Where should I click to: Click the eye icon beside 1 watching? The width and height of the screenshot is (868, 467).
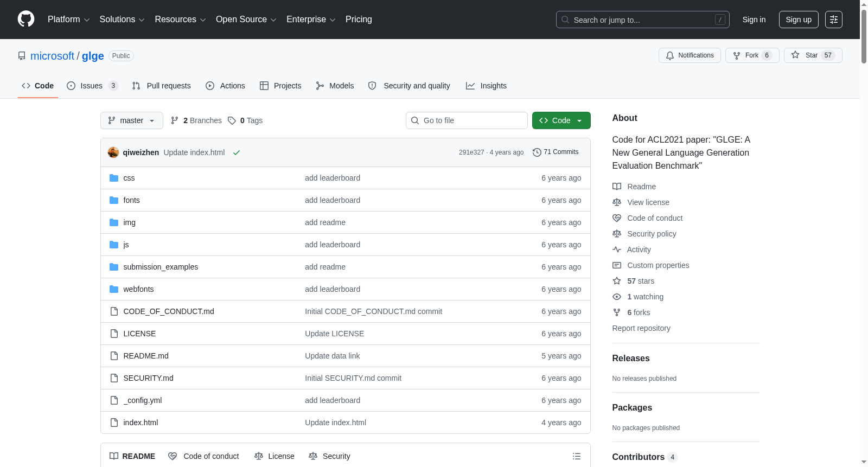pyautogui.click(x=617, y=297)
